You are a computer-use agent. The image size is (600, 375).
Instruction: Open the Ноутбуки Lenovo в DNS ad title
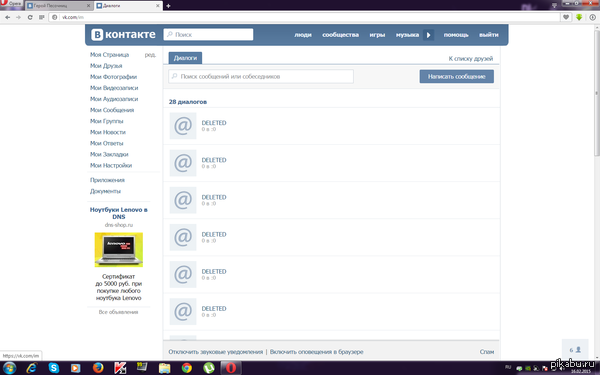[119, 213]
